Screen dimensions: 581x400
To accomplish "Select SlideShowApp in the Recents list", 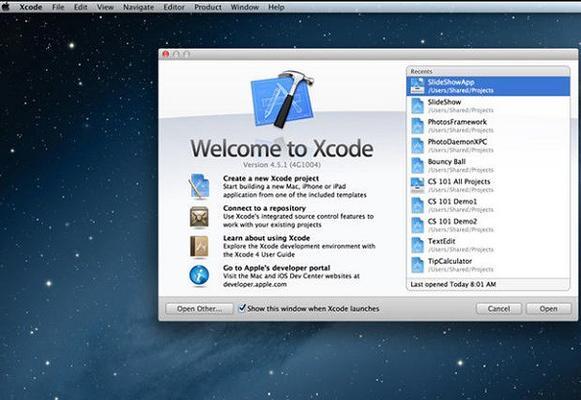I will (488, 86).
